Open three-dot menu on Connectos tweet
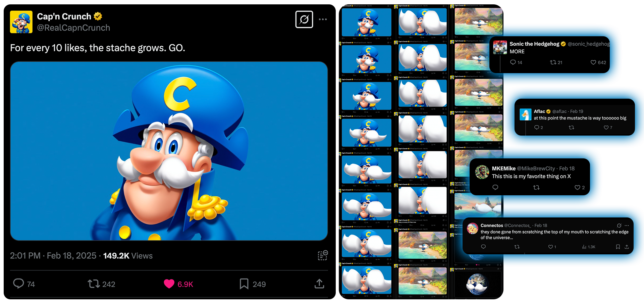Image resolution: width=644 pixels, height=302 pixels. coord(627,225)
